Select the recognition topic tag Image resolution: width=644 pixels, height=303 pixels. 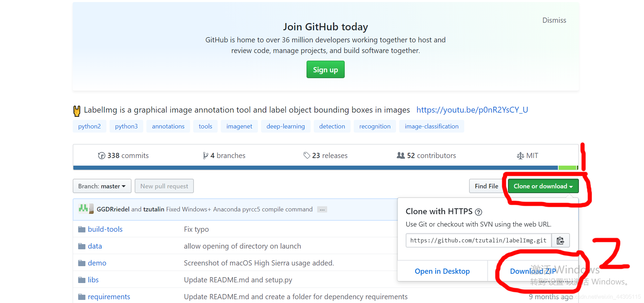point(375,126)
